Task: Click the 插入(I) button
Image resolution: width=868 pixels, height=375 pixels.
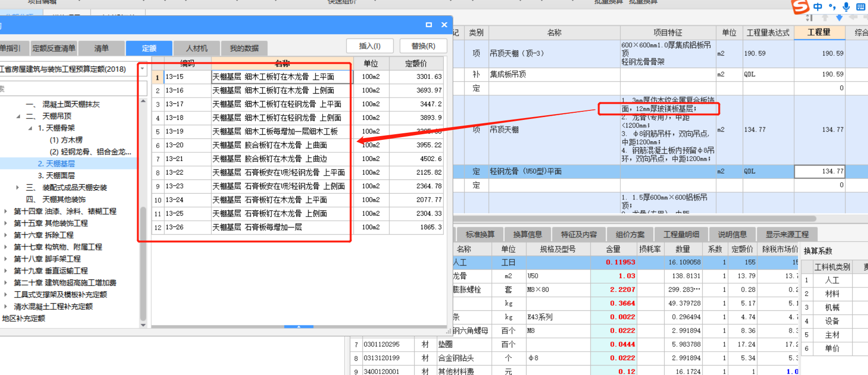Action: point(370,46)
